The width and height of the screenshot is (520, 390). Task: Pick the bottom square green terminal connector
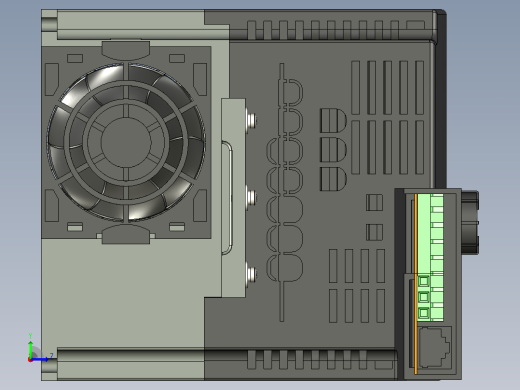(x=423, y=313)
